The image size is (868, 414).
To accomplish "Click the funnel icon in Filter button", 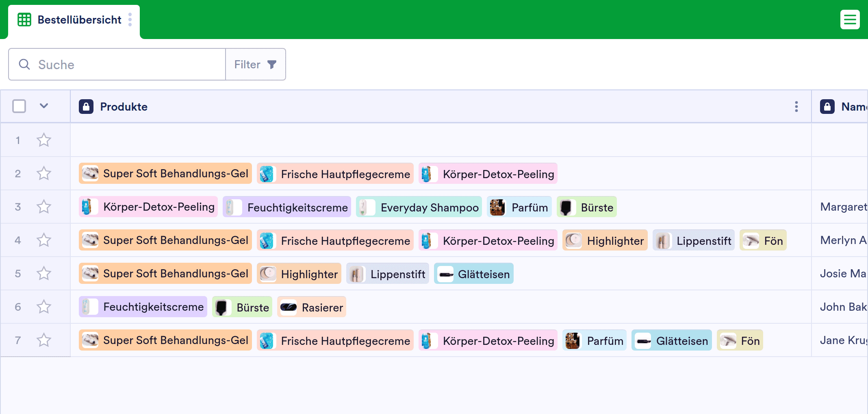I will click(x=272, y=64).
